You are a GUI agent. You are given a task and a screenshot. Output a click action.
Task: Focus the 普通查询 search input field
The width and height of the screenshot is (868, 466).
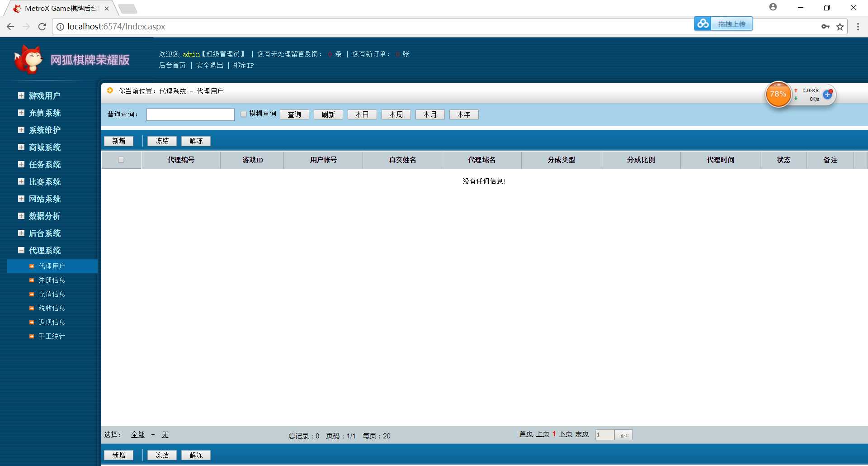point(190,114)
